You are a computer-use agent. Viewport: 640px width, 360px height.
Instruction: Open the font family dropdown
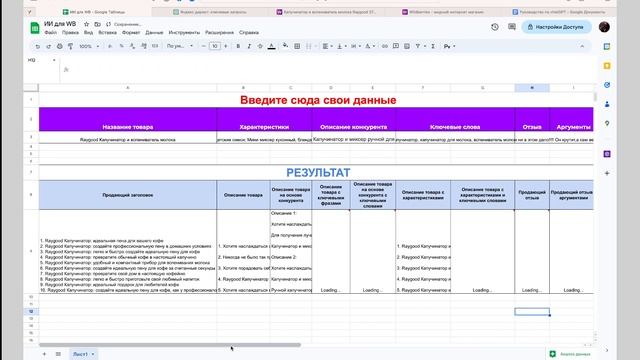pos(180,46)
